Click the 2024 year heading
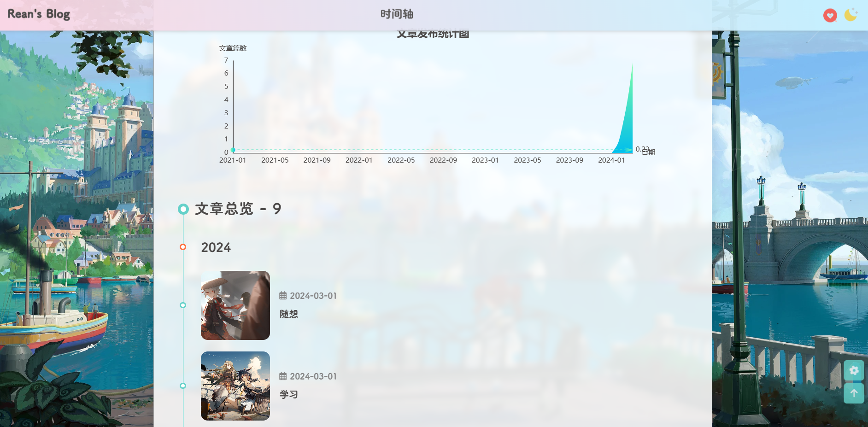 pos(216,248)
